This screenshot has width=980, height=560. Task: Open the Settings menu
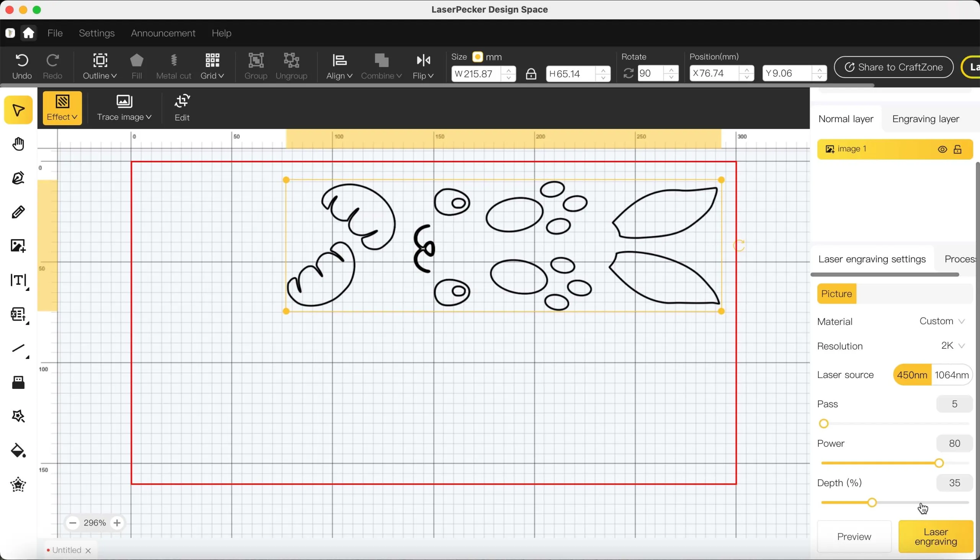tap(96, 33)
